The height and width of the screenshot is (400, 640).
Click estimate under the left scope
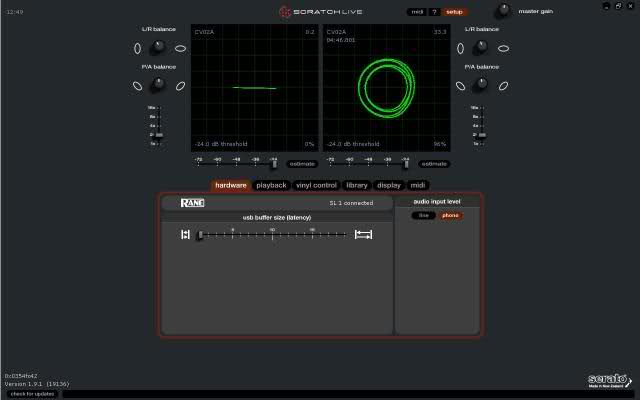[x=302, y=164]
